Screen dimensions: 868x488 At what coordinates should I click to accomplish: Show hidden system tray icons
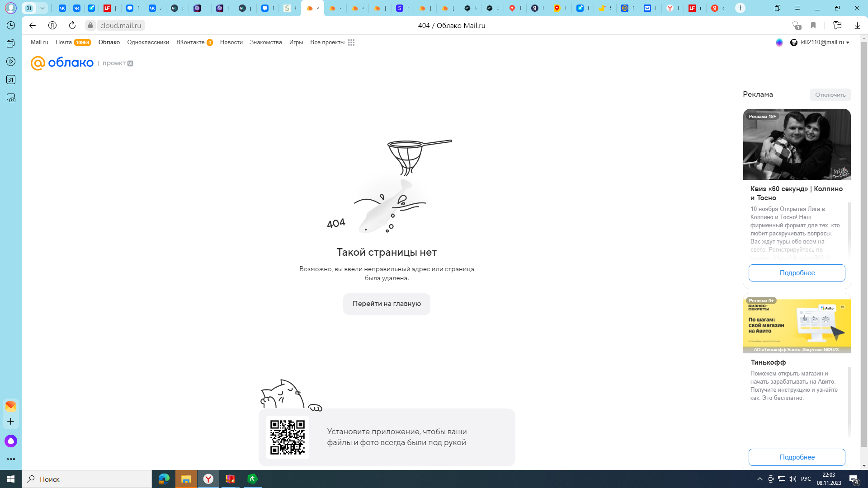(759, 479)
